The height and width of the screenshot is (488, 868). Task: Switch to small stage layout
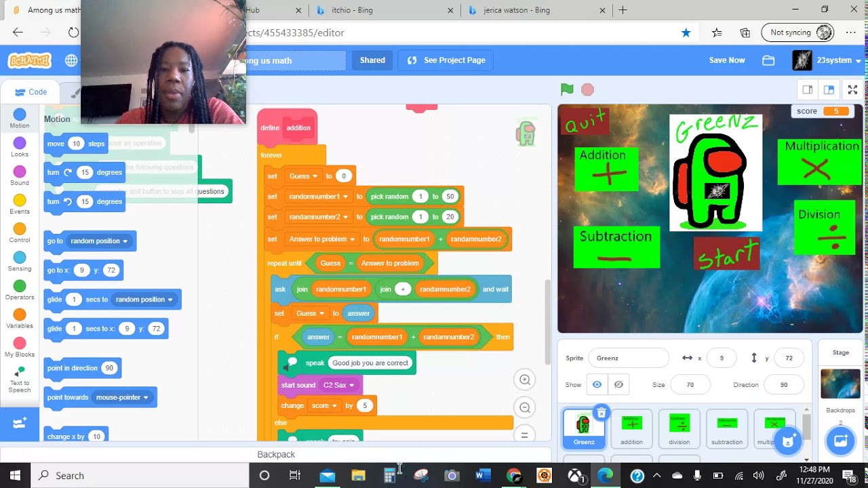808,89
